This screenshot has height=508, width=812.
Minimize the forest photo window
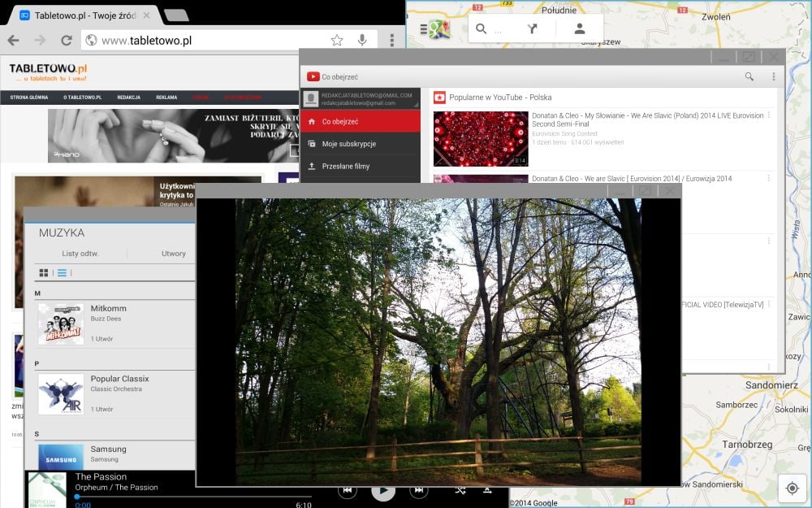620,191
